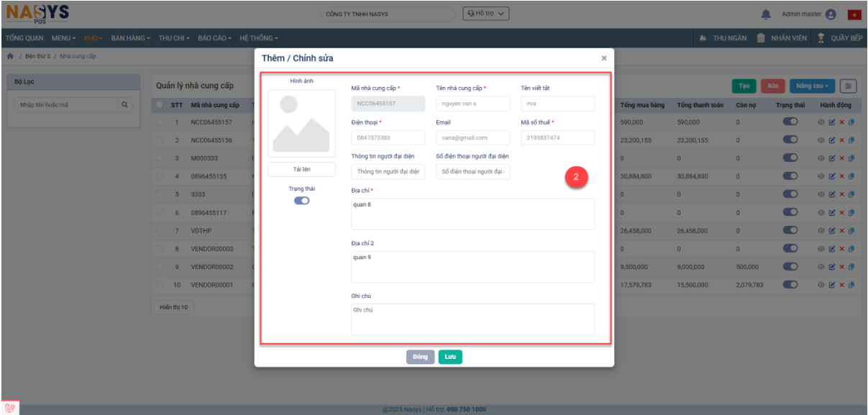
Task: Open the THU NGÂN cashier page
Action: tap(723, 38)
